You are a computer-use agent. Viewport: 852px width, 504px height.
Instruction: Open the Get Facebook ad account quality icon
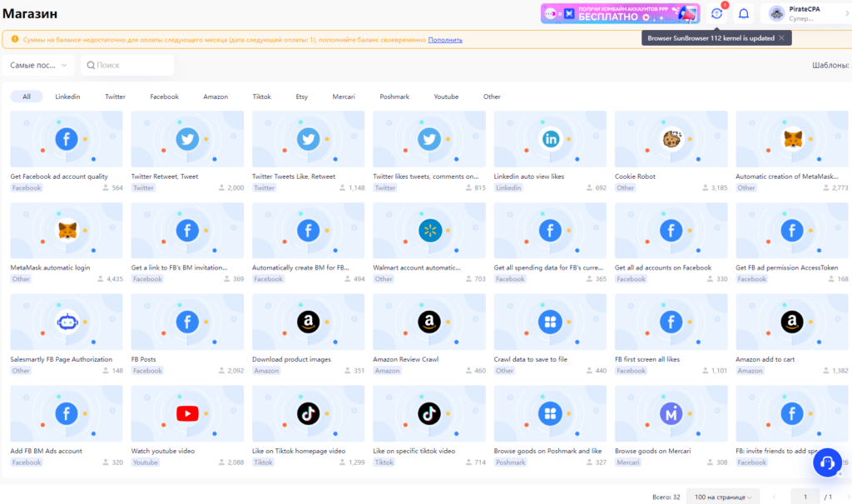click(x=67, y=139)
